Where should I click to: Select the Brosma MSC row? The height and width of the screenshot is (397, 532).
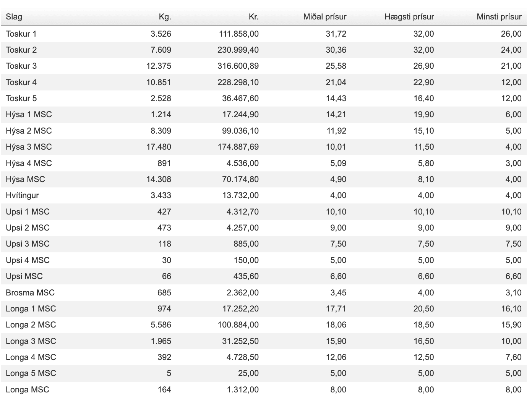264,293
